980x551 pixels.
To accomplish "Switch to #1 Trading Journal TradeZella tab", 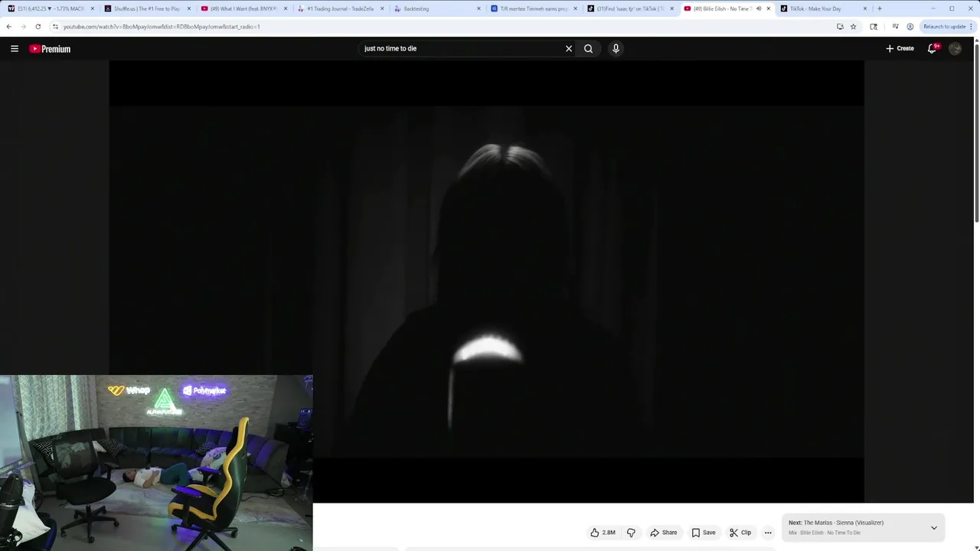I will coord(339,8).
